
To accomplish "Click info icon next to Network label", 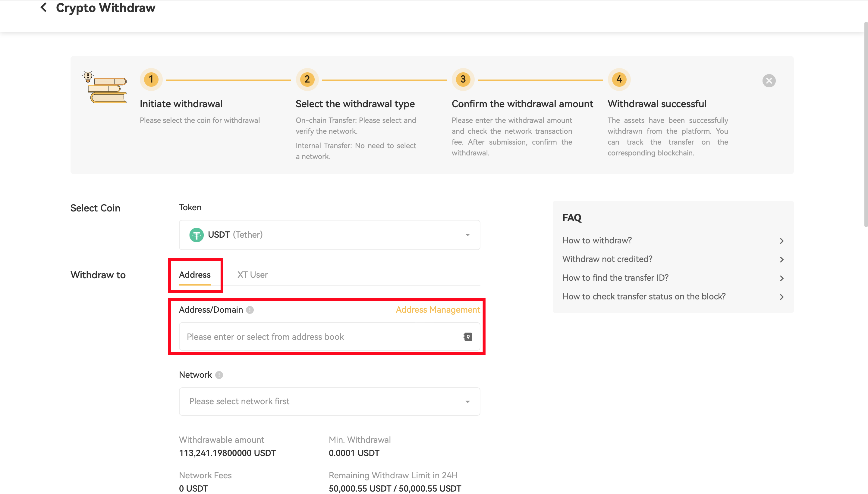I will 219,375.
